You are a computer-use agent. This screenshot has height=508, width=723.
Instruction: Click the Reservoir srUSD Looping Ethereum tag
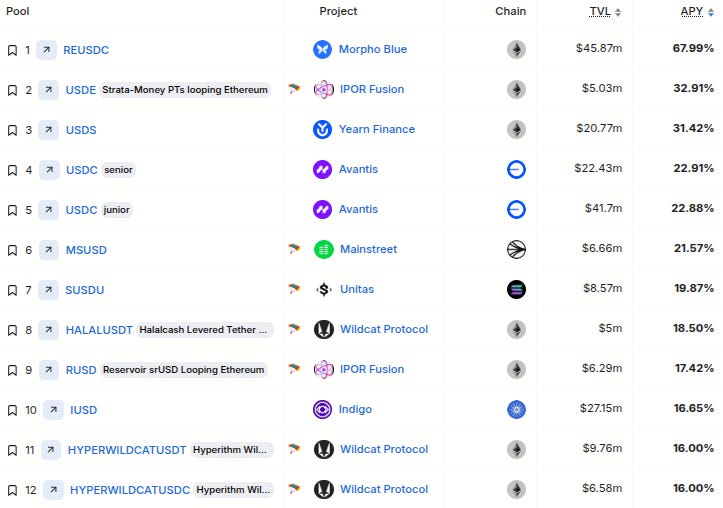(x=184, y=370)
